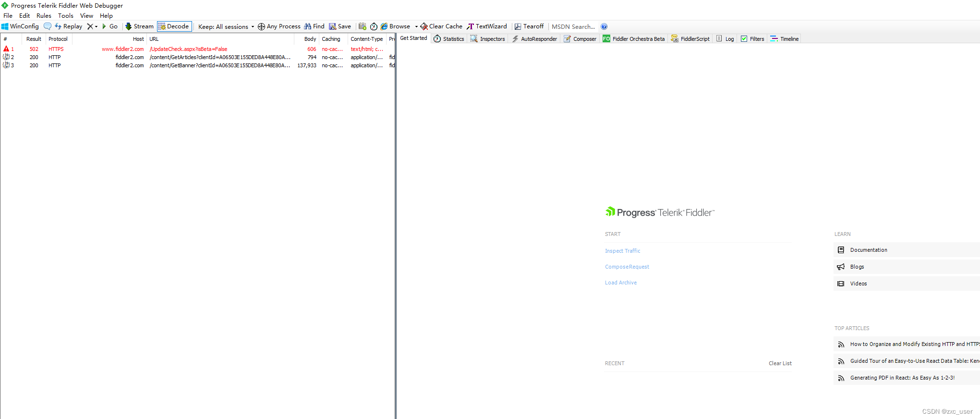This screenshot has height=419, width=980.
Task: Click the ComposeRequest link
Action: coord(627,267)
